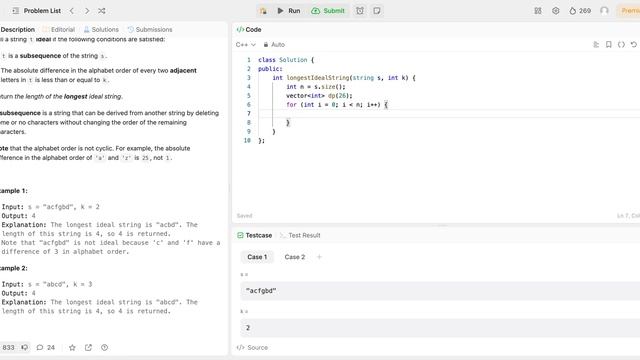Open the debugger icon beside Run

tap(263, 11)
